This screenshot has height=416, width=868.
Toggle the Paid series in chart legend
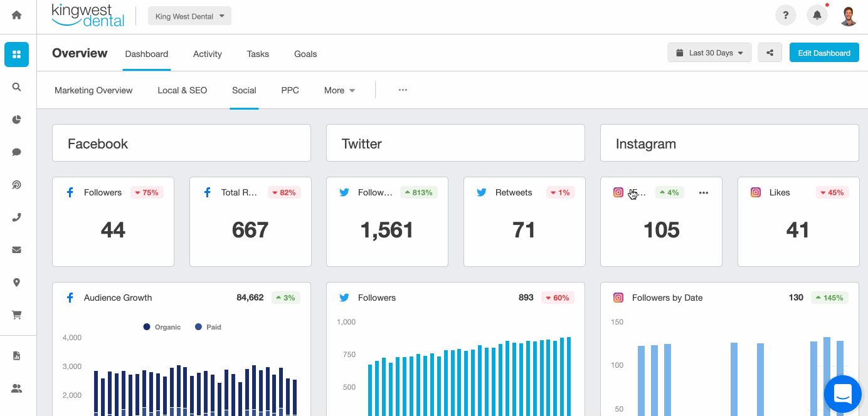point(208,327)
